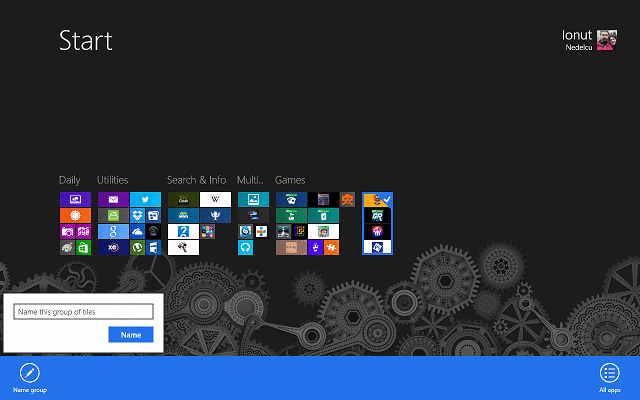Open the chess game tile

283,231
